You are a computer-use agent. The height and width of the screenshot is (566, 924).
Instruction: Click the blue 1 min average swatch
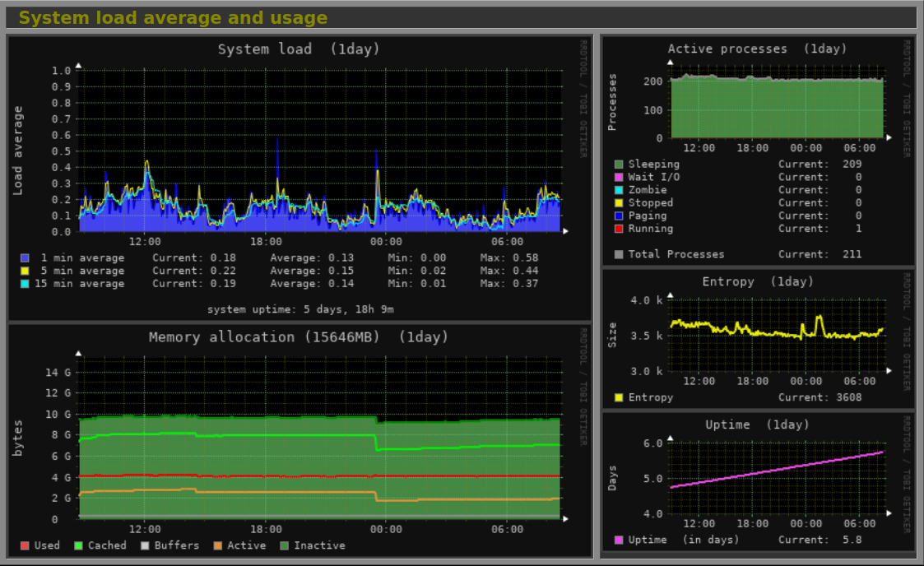coord(25,257)
